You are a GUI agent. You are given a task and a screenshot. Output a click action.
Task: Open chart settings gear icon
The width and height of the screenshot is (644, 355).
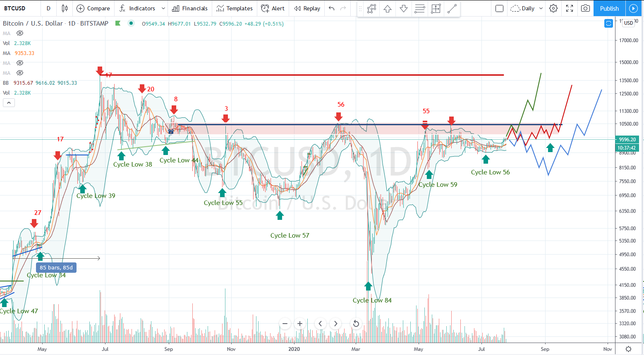tap(553, 8)
